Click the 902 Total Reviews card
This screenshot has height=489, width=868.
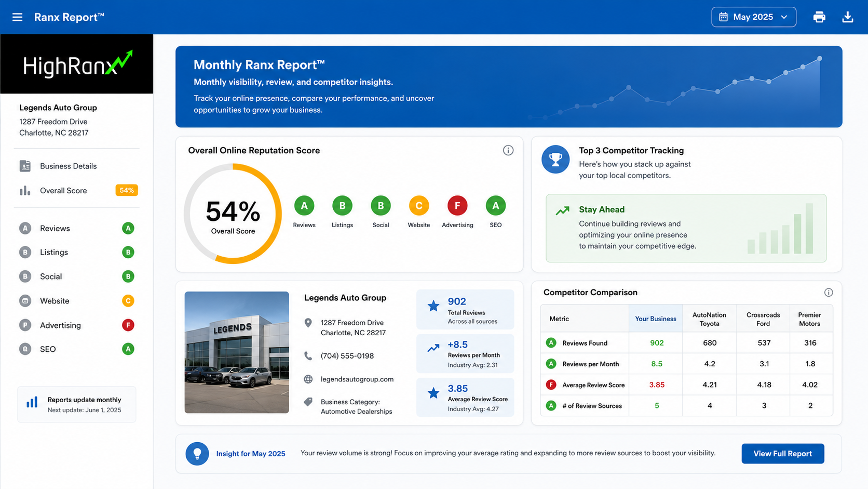tap(465, 310)
